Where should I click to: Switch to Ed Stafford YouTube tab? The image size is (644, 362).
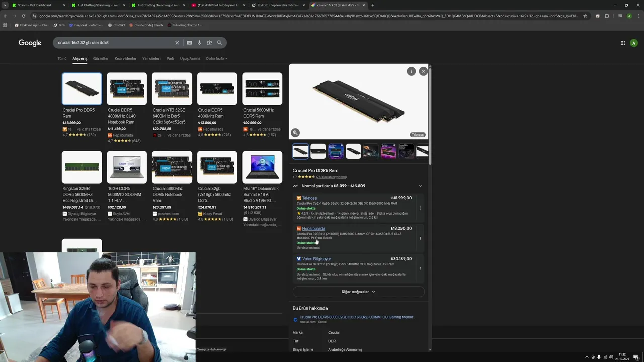217,5
